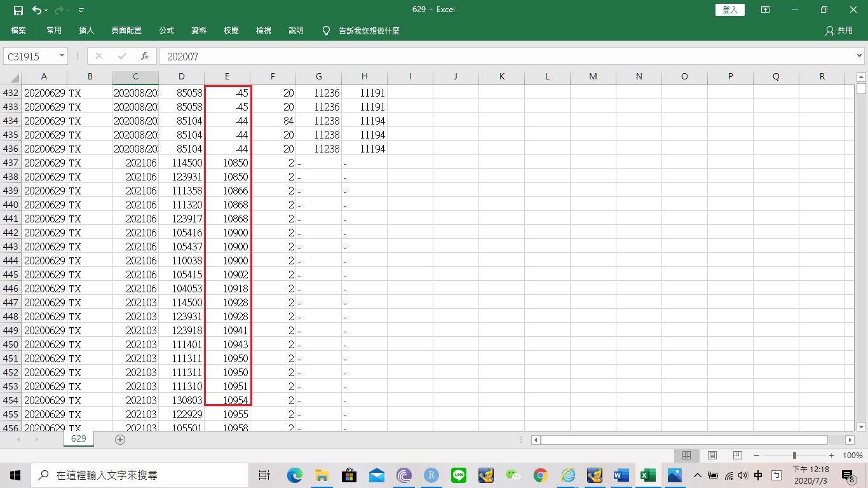This screenshot has height=488, width=868.
Task: Expand the formula bar chevron
Action: pyautogui.click(x=860, y=56)
